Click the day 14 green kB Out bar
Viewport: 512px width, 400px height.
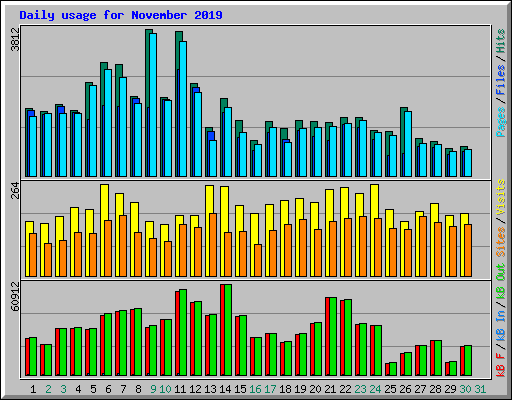(x=228, y=330)
